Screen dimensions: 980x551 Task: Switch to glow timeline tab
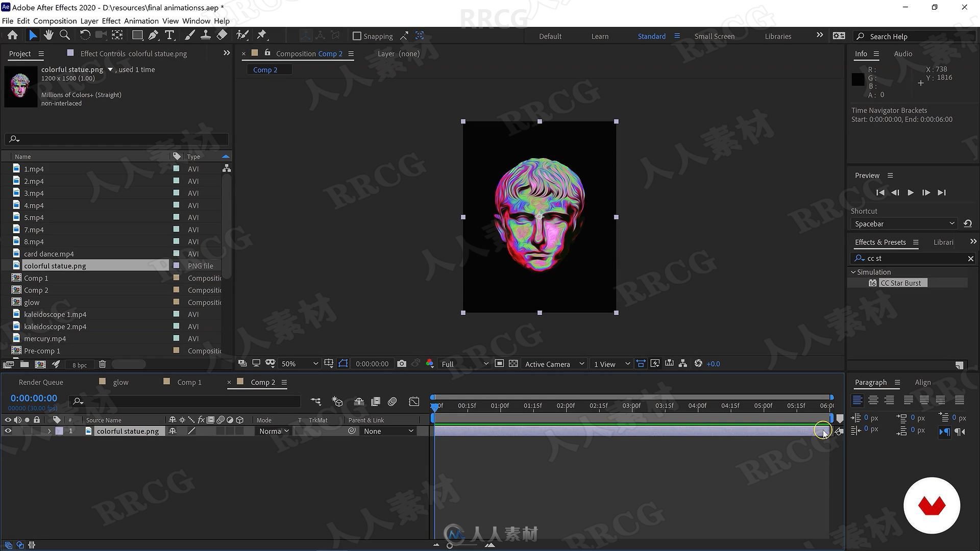point(120,382)
